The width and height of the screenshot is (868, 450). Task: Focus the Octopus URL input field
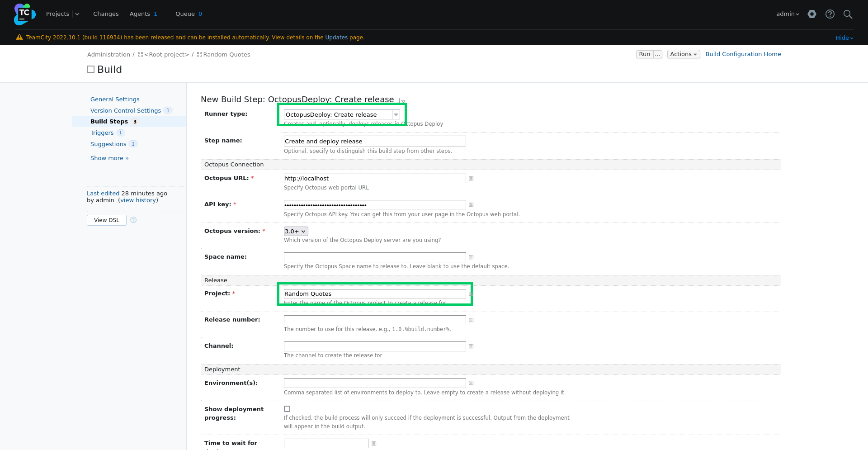(375, 179)
